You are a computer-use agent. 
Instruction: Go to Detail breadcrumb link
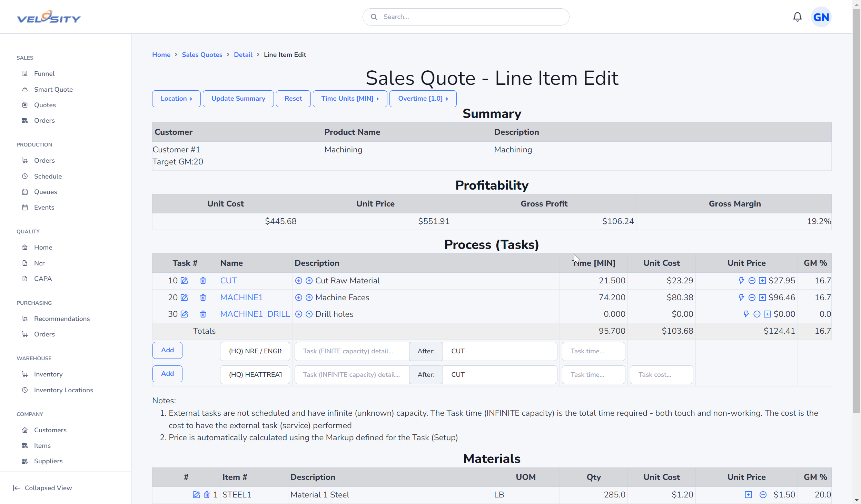tap(243, 54)
